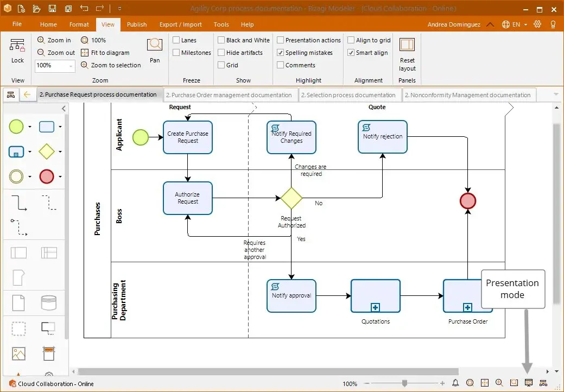Select the Data Store shape in palette
The image size is (564, 392).
[48, 303]
